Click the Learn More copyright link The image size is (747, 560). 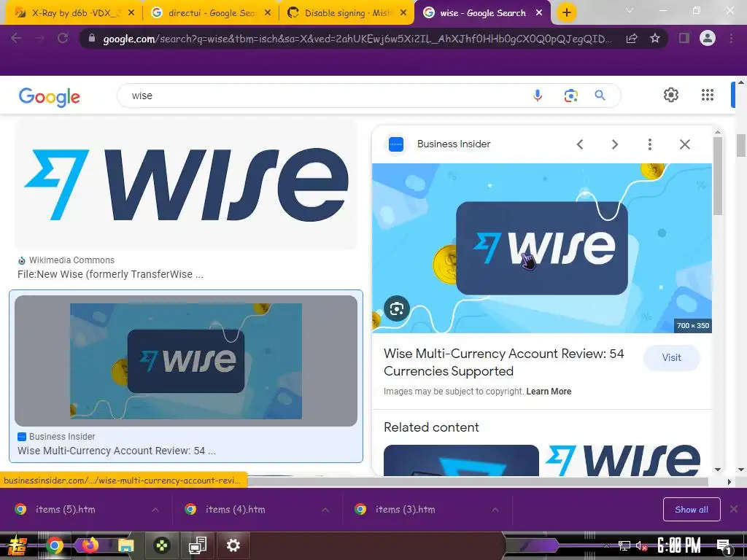tap(549, 392)
